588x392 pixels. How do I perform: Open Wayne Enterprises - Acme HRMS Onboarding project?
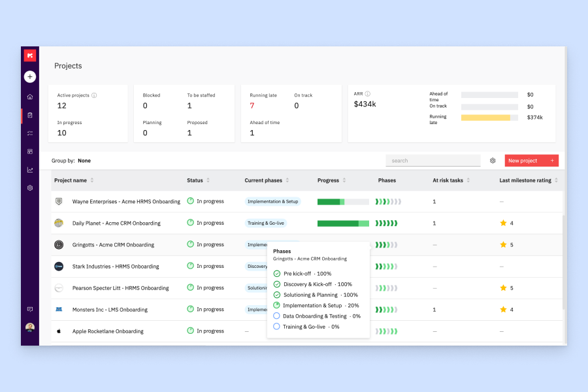coord(126,201)
